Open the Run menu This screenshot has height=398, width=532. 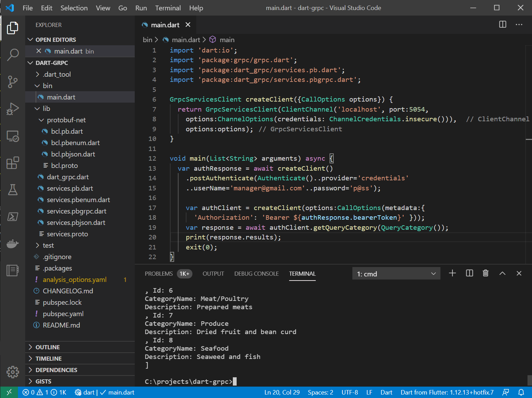point(141,8)
